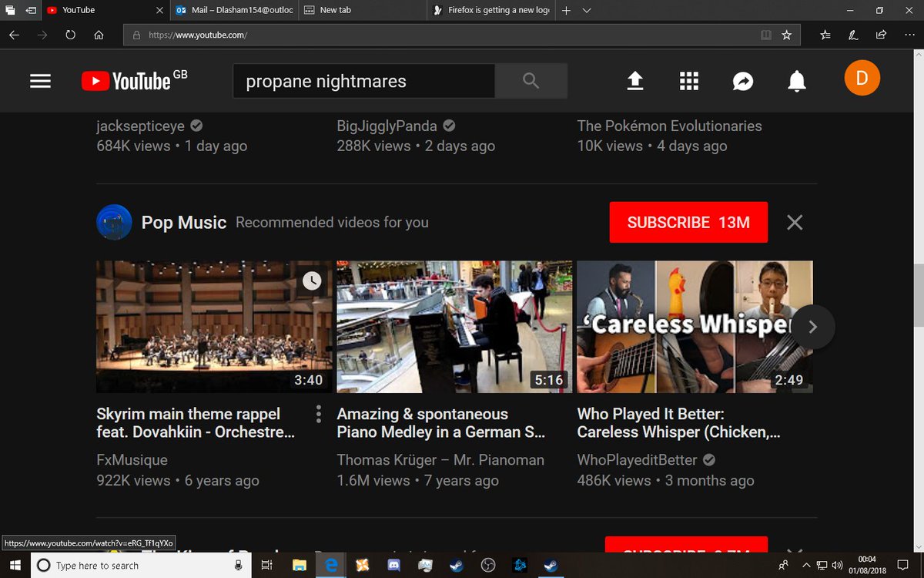Click the Watch Later clock on Skyrim thumbnail
The height and width of the screenshot is (578, 924).
[x=312, y=281]
